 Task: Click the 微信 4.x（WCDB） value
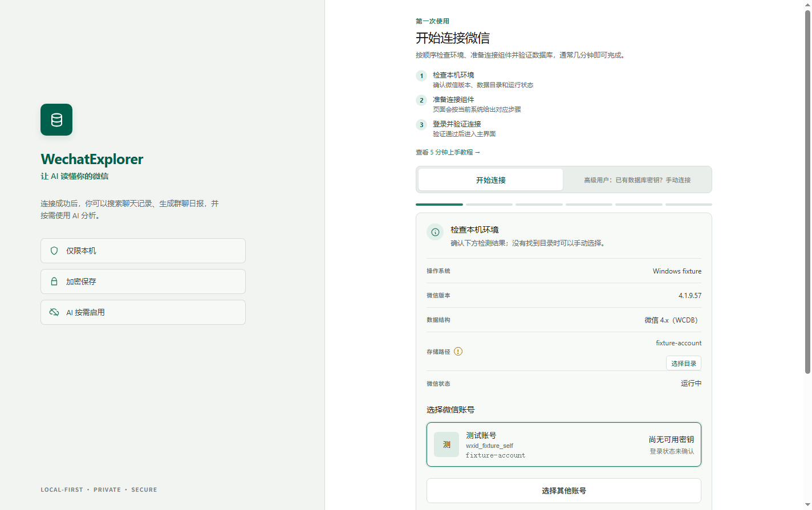click(x=673, y=320)
